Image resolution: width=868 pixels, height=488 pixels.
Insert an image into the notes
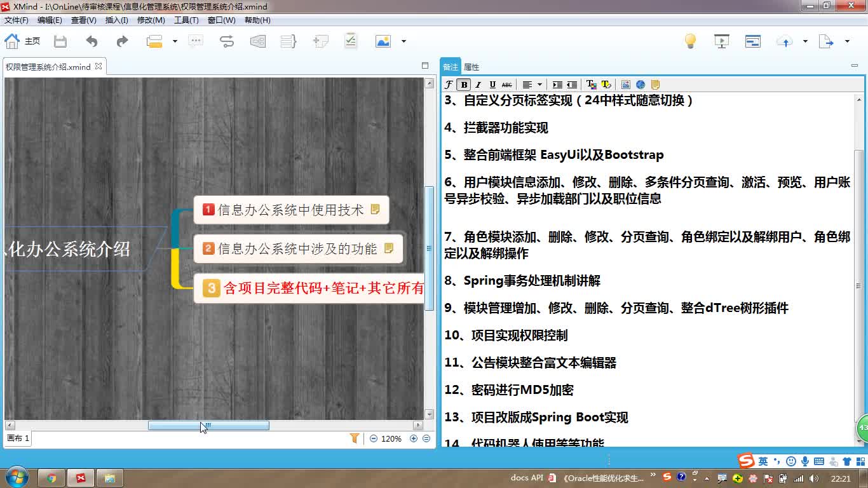(x=626, y=85)
